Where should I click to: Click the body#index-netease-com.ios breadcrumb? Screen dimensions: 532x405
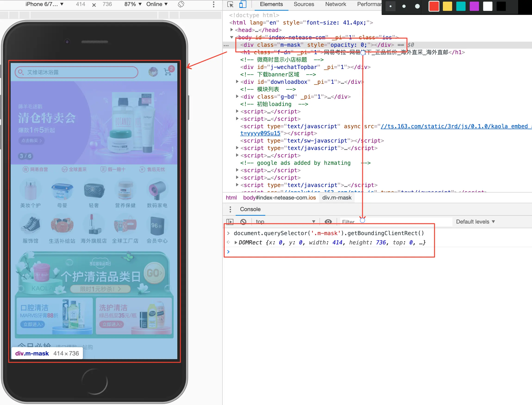coord(279,198)
